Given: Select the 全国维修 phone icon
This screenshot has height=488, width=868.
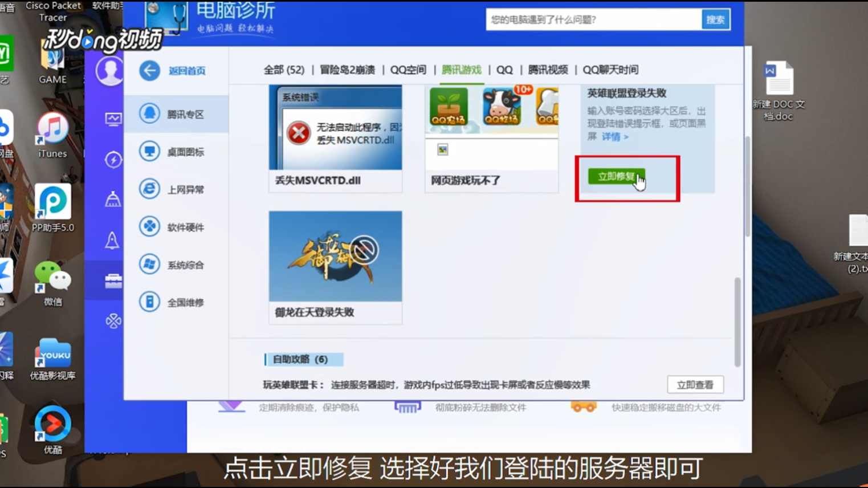Looking at the screenshot, I should click(x=149, y=302).
